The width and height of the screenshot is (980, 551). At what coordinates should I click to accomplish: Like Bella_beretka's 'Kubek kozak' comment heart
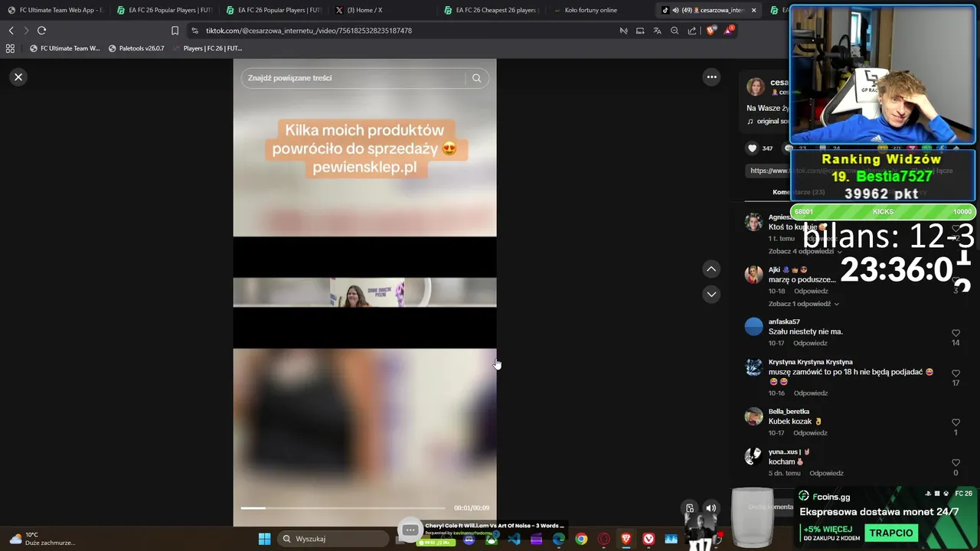(x=955, y=422)
